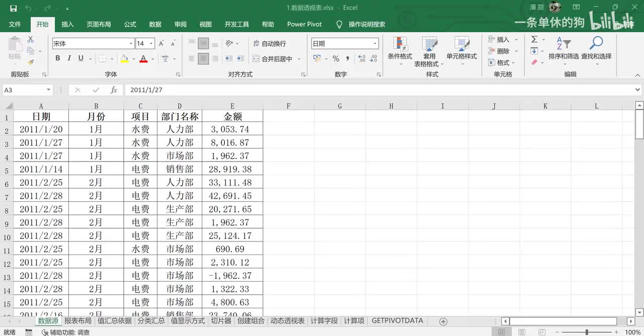Screen dimensions: 644x336
Task: Switch to the Insert (插入) ribbon tab
Action: [x=67, y=24]
